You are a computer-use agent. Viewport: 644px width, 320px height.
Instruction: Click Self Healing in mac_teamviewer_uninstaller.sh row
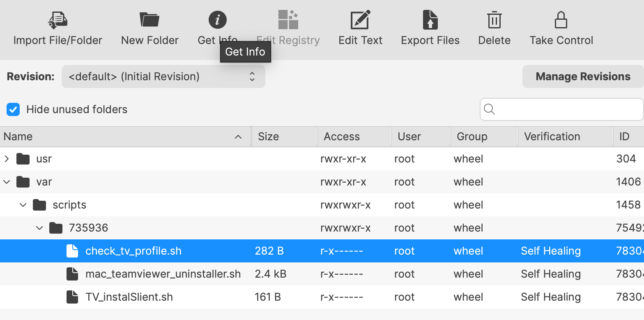coord(551,274)
